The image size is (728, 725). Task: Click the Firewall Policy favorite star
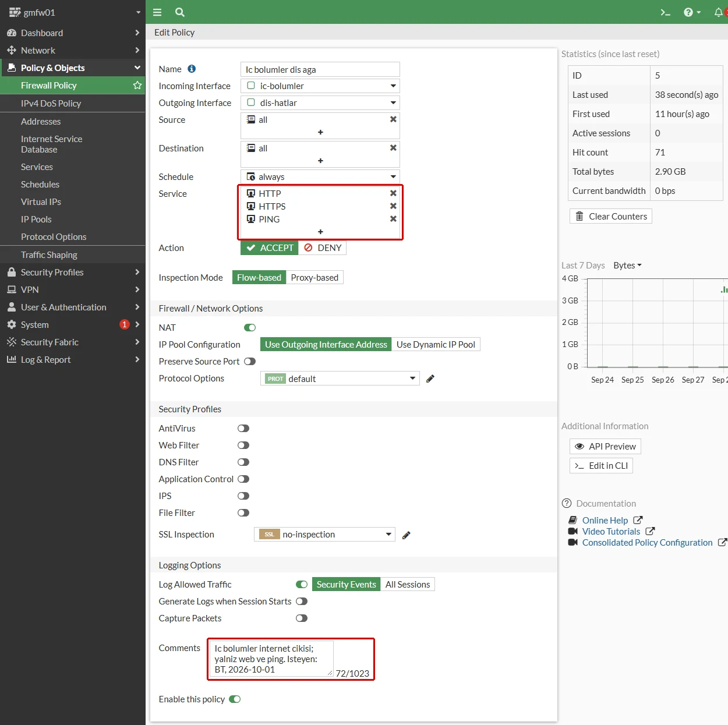click(x=137, y=85)
